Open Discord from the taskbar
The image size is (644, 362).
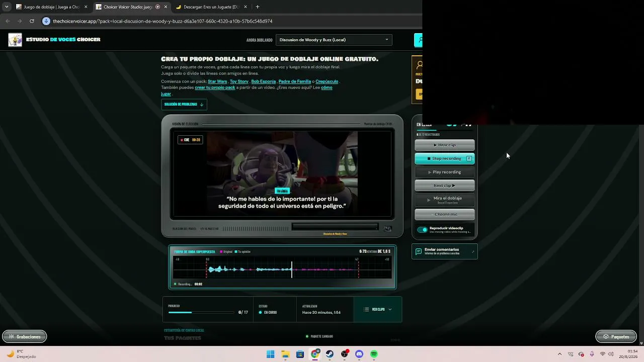[359, 354]
